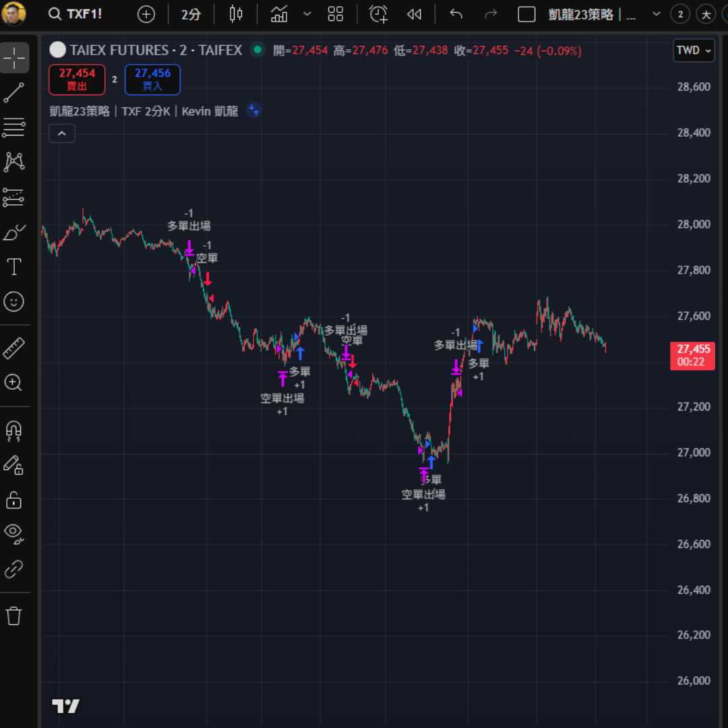Open the 2分 timeframe selector

(x=191, y=14)
